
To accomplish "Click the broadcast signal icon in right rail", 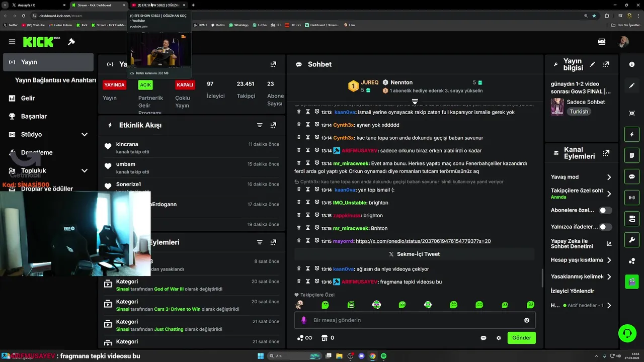I will click(x=632, y=198).
